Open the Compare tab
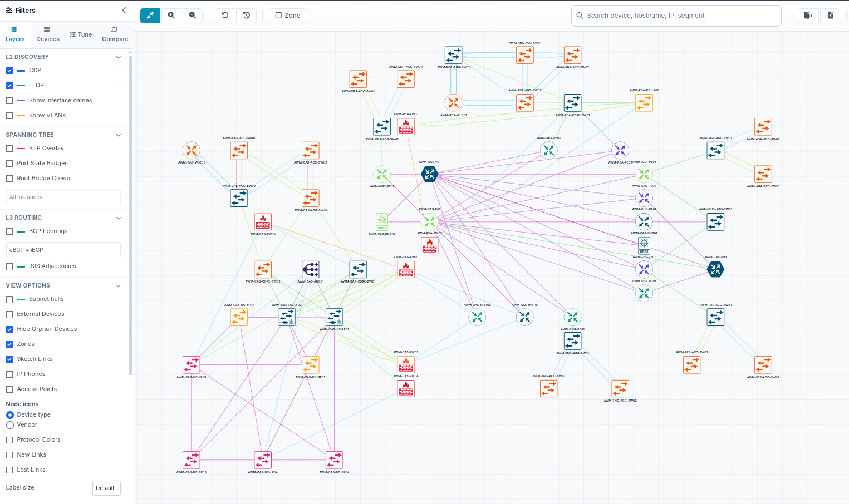Viewport: 849px width, 504px height. point(115,34)
